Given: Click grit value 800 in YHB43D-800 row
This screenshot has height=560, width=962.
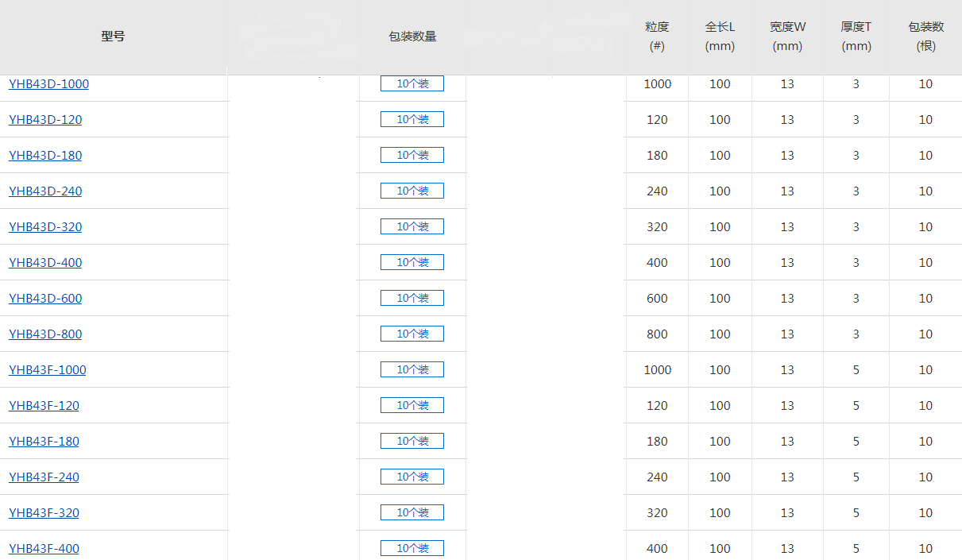Looking at the screenshot, I should (x=657, y=334).
